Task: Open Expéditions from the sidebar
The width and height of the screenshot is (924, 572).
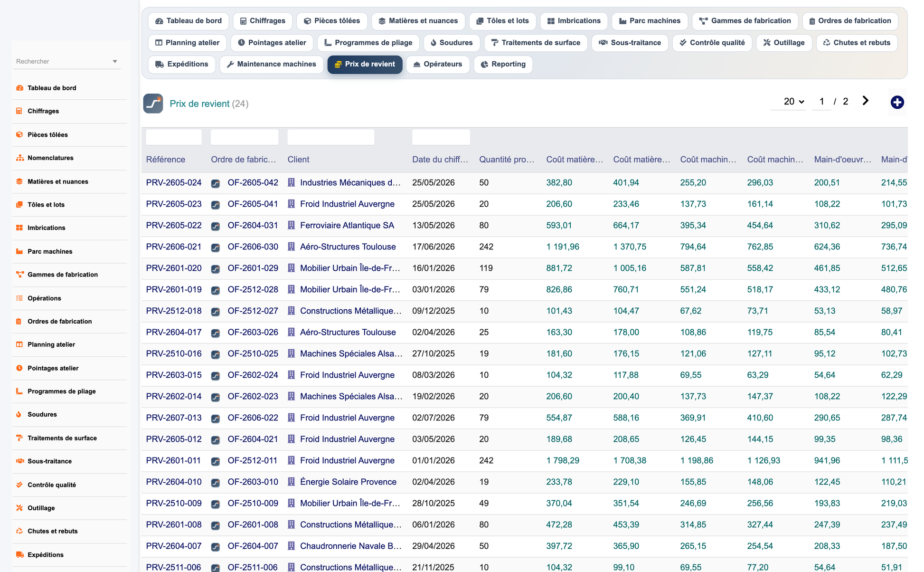Action: (x=46, y=555)
